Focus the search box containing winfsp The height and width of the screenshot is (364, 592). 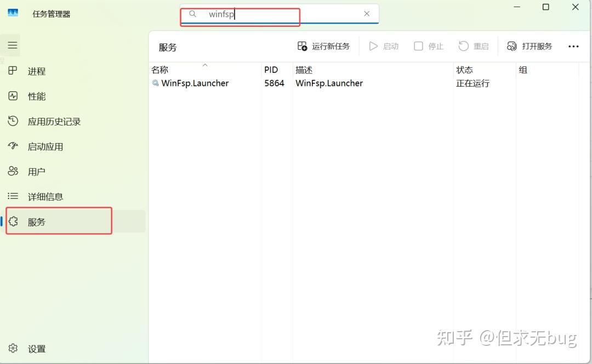pyautogui.click(x=280, y=14)
